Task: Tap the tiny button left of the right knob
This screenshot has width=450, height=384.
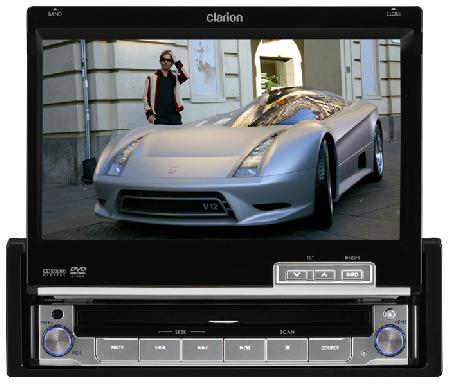Action: point(364,352)
